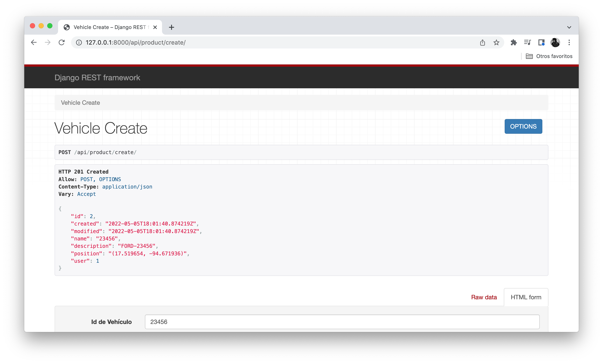Switch to the HTML form tab
Image resolution: width=603 pixels, height=364 pixels.
pyautogui.click(x=526, y=297)
